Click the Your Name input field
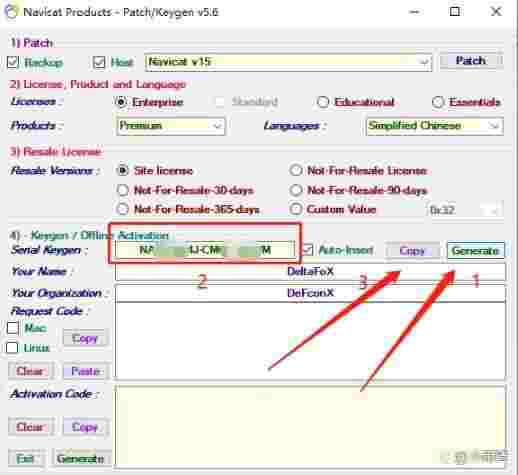The image size is (518, 475). pyautogui.click(x=310, y=271)
